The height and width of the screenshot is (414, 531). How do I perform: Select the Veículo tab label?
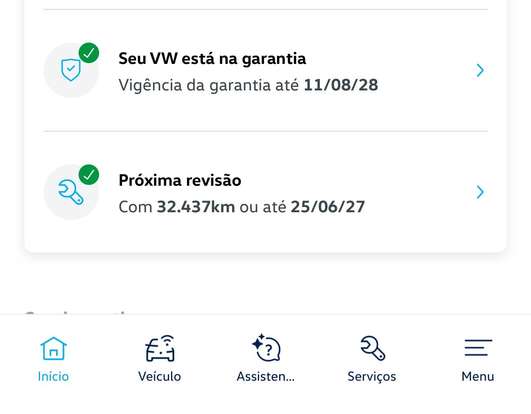(160, 376)
